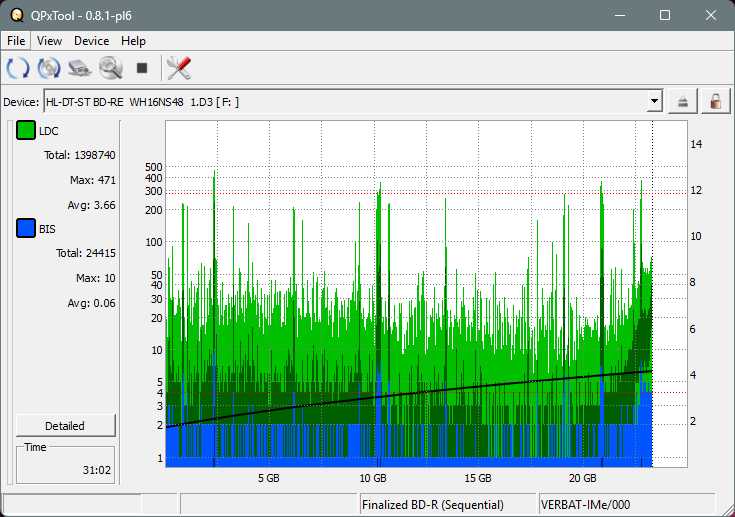735x517 pixels.
Task: Open the Device menu
Action: pyautogui.click(x=91, y=41)
